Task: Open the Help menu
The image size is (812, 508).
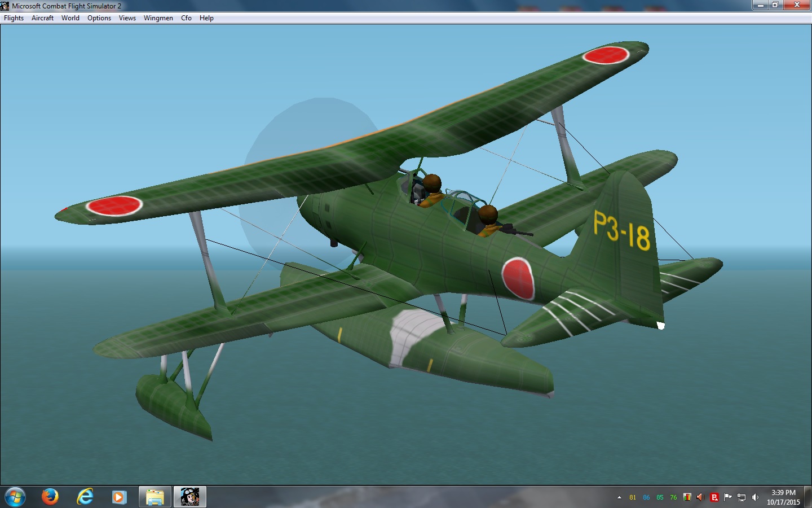Action: (206, 18)
